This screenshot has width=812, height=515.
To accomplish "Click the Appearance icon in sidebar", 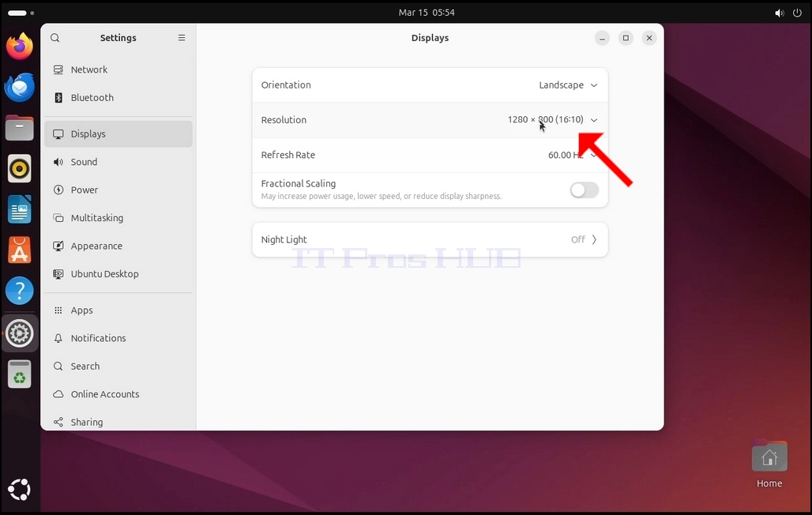I will coord(58,246).
